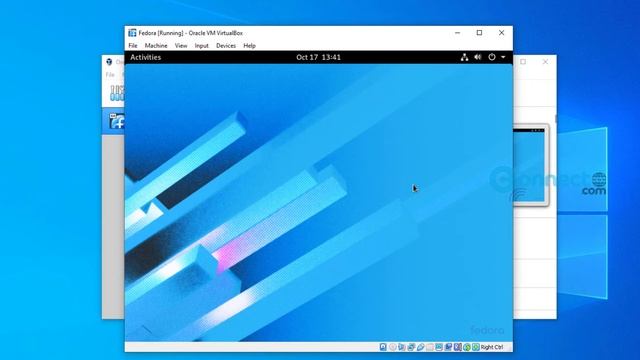Toggle mouse integration status icon
The image size is (640, 360).
[467, 347]
